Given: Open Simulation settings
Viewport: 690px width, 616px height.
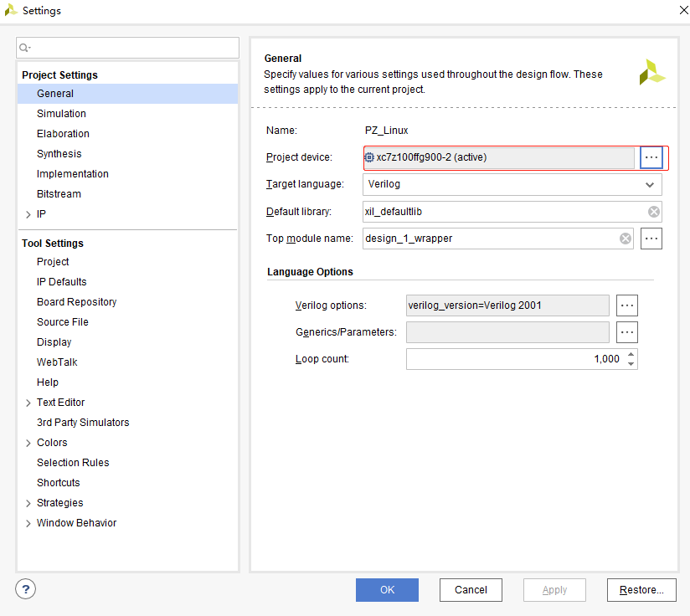Looking at the screenshot, I should click(61, 114).
